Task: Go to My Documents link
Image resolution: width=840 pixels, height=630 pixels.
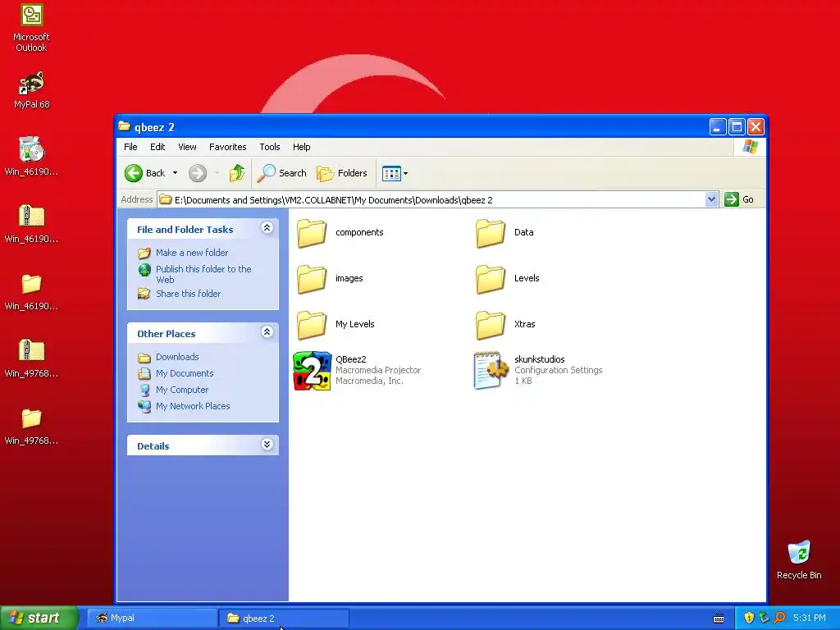Action: coord(185,373)
